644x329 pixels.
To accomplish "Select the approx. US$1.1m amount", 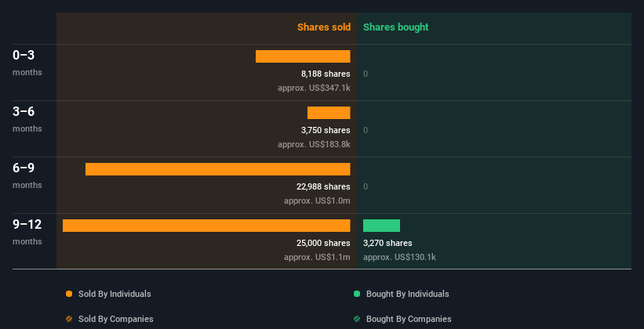I will click(x=317, y=257).
